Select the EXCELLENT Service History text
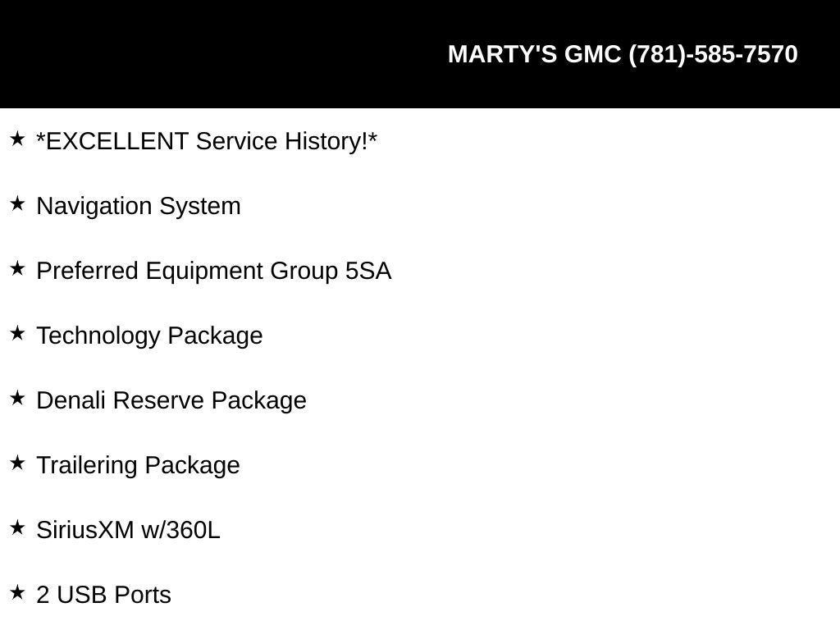The height and width of the screenshot is (630, 840). coord(207,141)
